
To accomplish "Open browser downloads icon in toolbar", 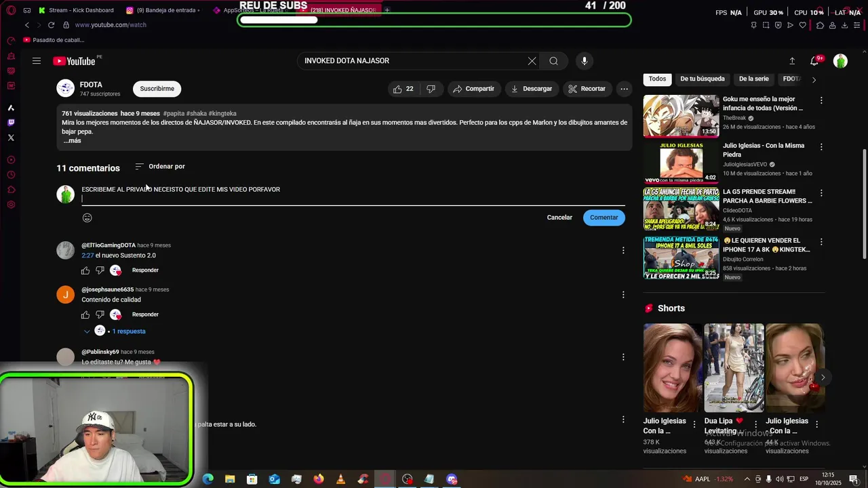I will click(844, 25).
